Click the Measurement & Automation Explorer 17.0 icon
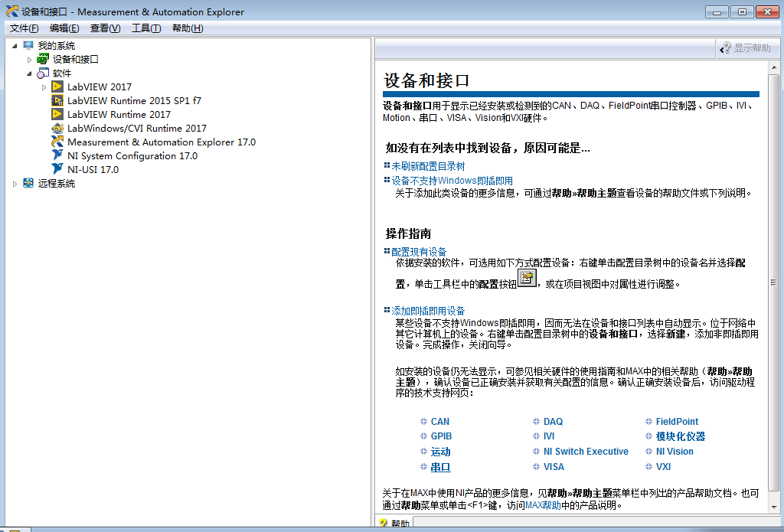Screen dimensions: 784x532 click(x=57, y=142)
